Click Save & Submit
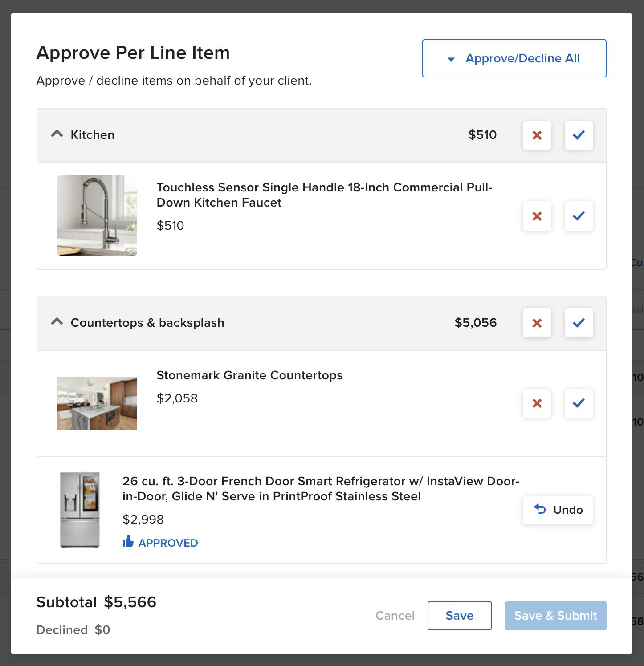This screenshot has height=666, width=644. [x=555, y=616]
